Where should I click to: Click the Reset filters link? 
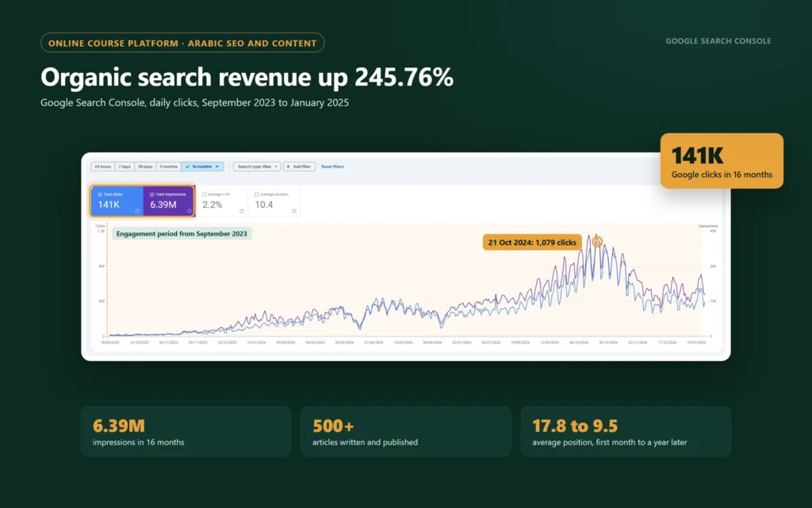332,167
